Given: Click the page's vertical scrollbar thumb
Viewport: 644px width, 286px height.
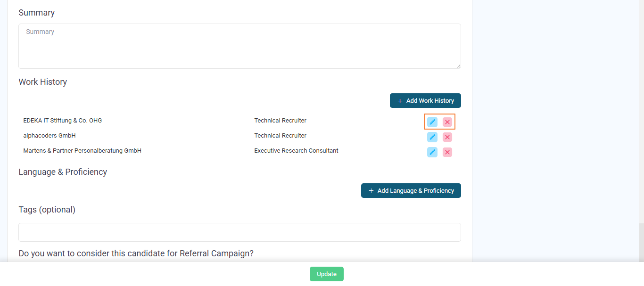Looking at the screenshot, I should click(641, 243).
